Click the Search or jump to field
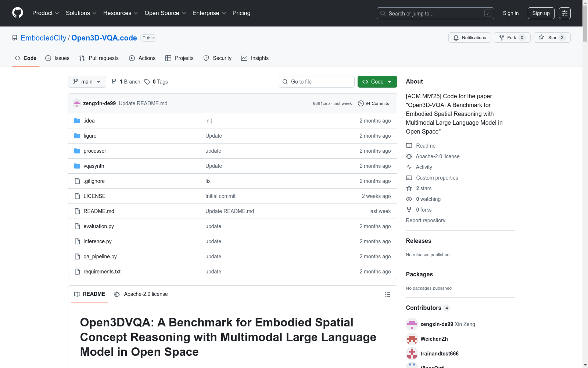The width and height of the screenshot is (588, 368). (435, 13)
